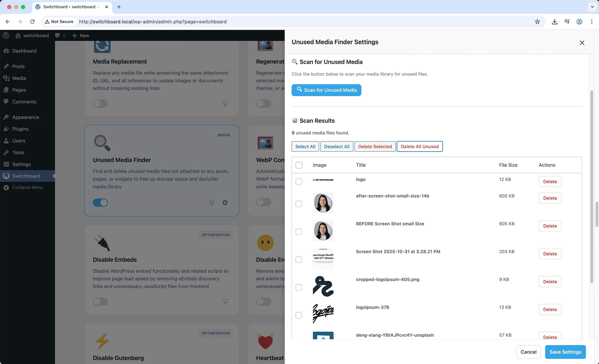Image resolution: width=599 pixels, height=364 pixels.
Task: Click the lightbulb hint icon on Disable Embeds card
Action: (x=225, y=301)
